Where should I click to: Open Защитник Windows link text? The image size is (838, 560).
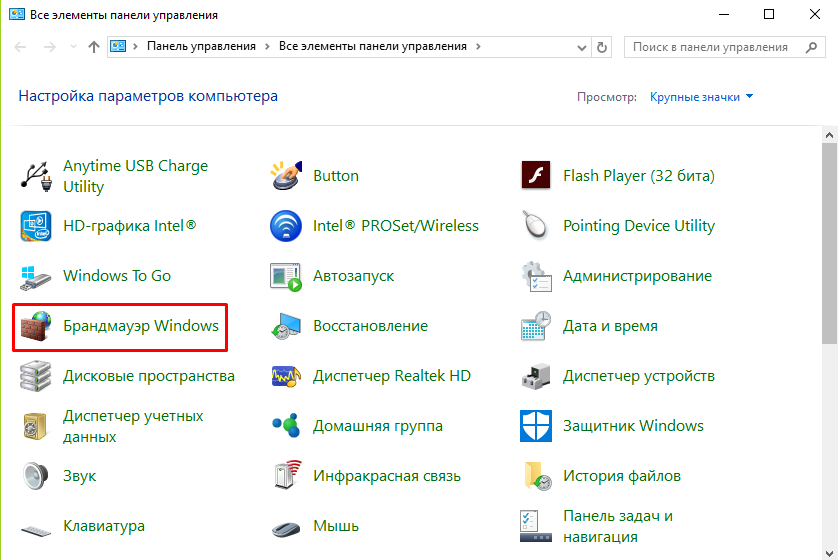coord(633,425)
